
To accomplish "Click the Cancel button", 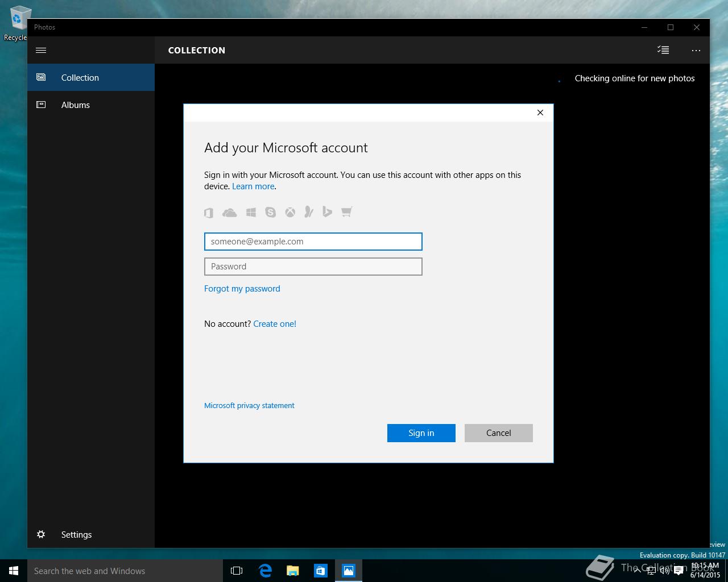I will (x=499, y=433).
